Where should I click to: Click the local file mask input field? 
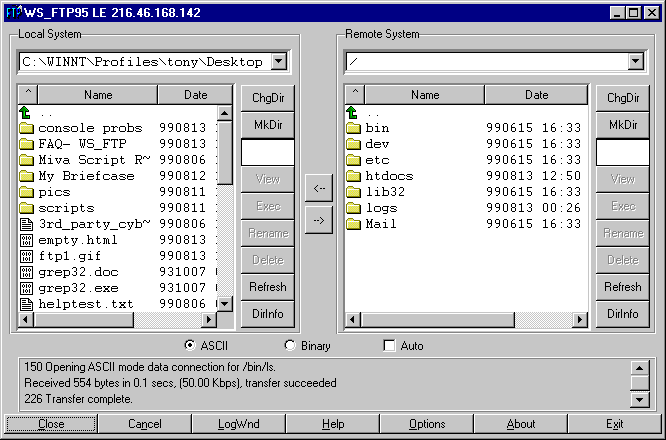pyautogui.click(x=268, y=152)
